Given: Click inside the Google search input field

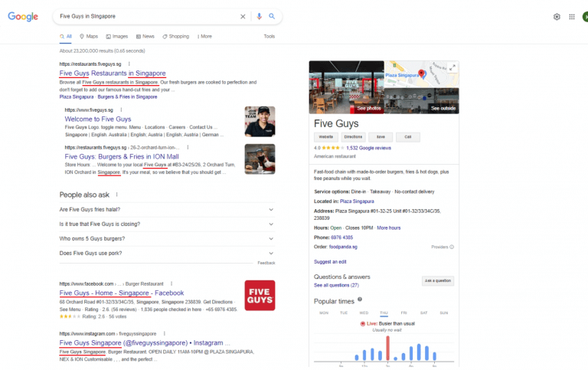Looking at the screenshot, I should point(145,16).
